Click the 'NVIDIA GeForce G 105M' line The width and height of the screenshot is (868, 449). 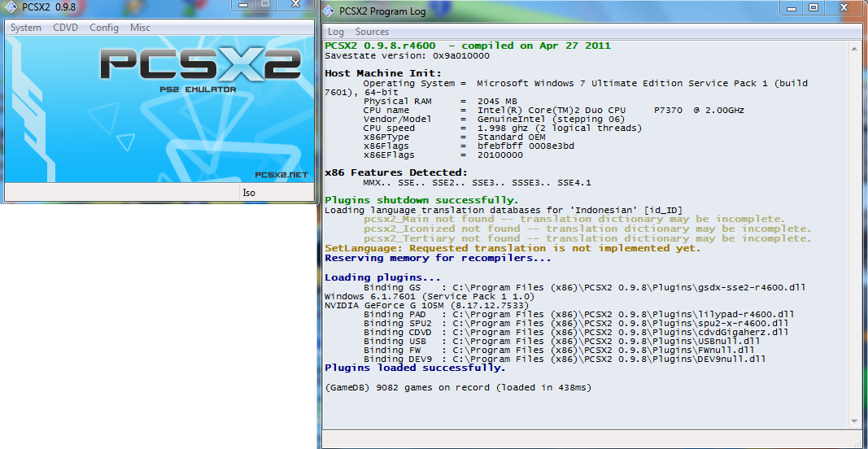[x=426, y=306]
